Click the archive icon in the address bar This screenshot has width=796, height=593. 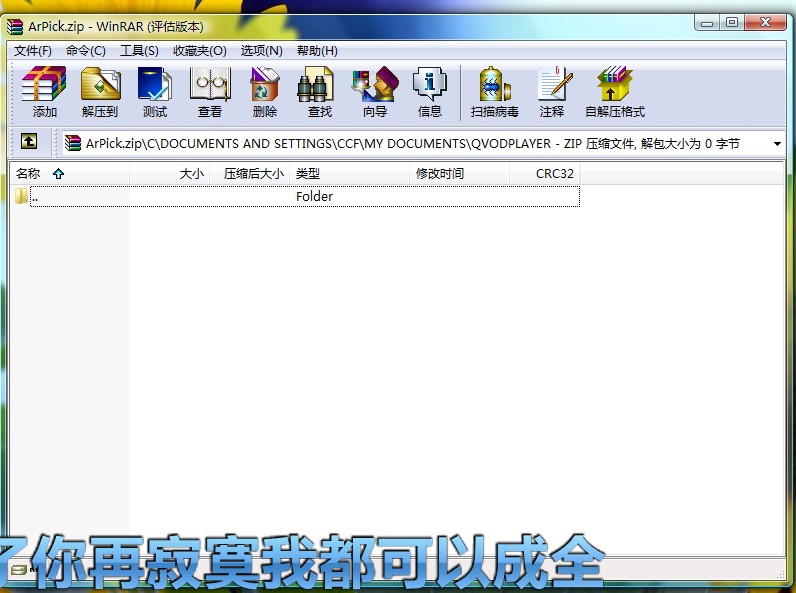(73, 143)
